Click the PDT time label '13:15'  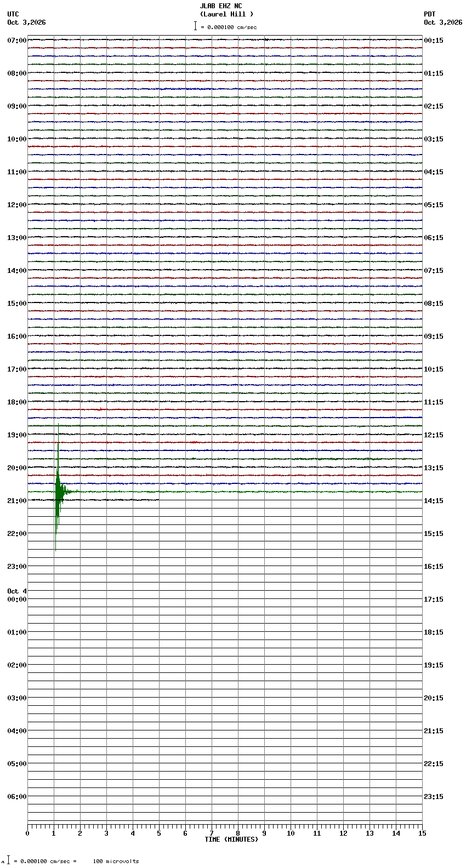[434, 468]
